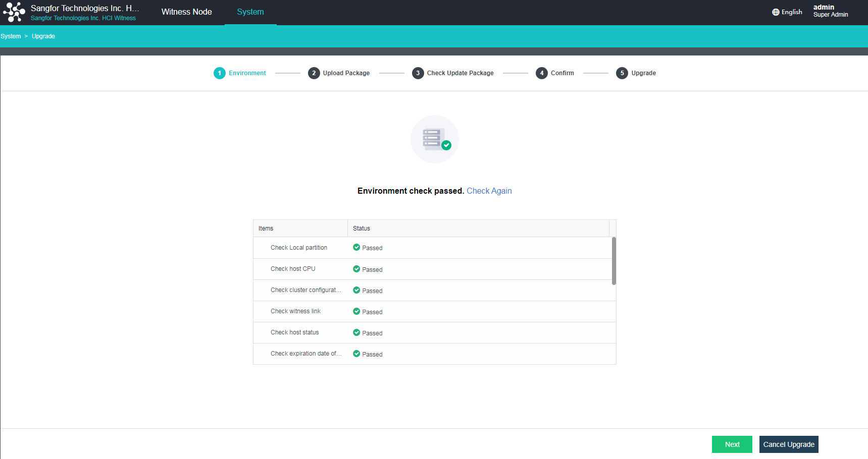868x459 pixels.
Task: Click the server check passed icon
Action: click(434, 139)
